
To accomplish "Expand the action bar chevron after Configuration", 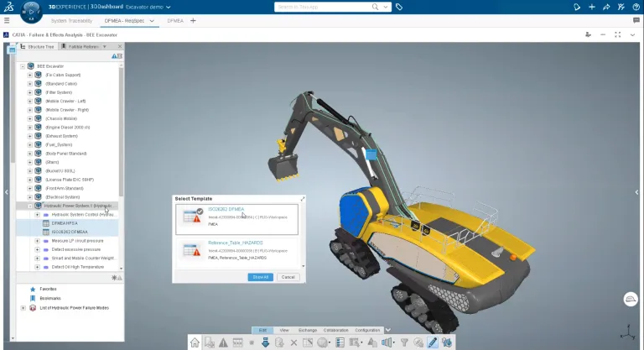I will coord(387,330).
